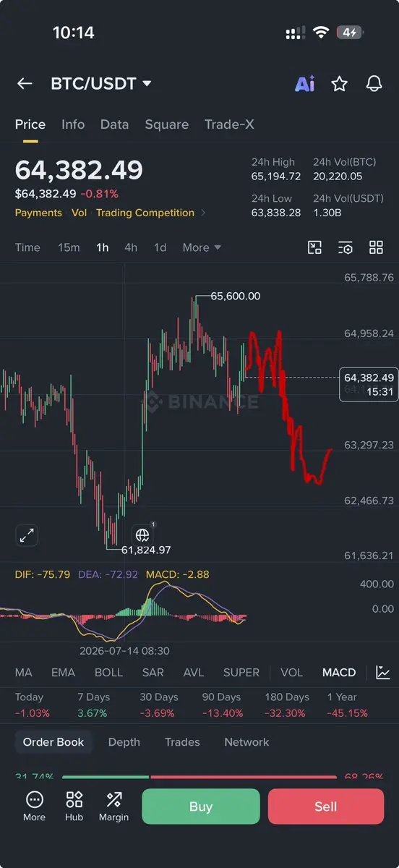
Task: Add BTC/USDT to favorites with star
Action: tap(339, 84)
